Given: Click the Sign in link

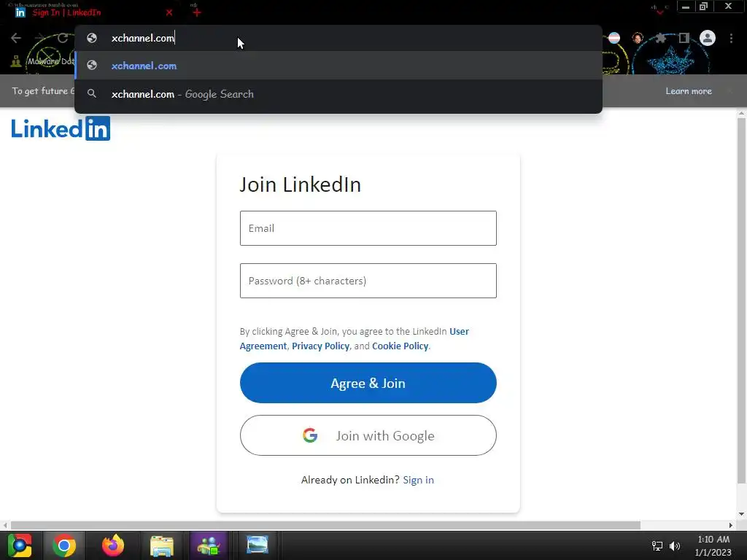Looking at the screenshot, I should tap(418, 480).
